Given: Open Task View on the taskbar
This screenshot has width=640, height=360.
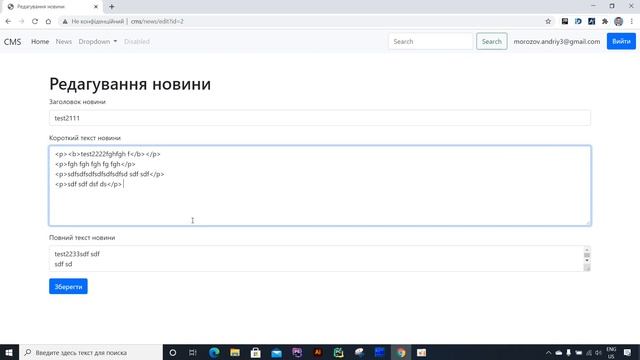Looking at the screenshot, I should point(193,352).
